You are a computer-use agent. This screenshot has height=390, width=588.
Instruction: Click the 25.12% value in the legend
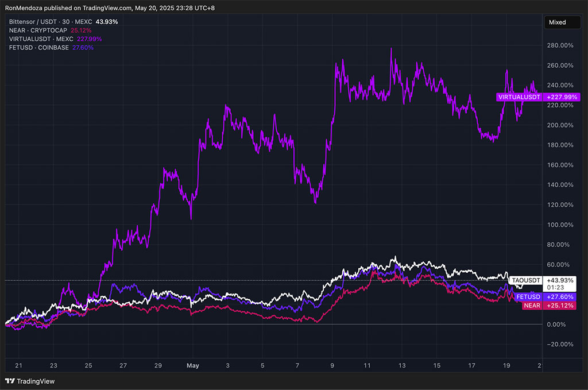tap(81, 30)
